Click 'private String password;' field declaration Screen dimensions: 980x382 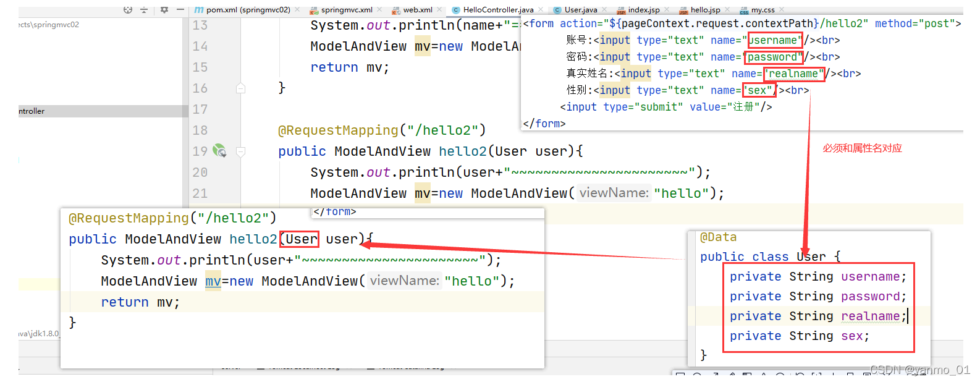click(818, 296)
